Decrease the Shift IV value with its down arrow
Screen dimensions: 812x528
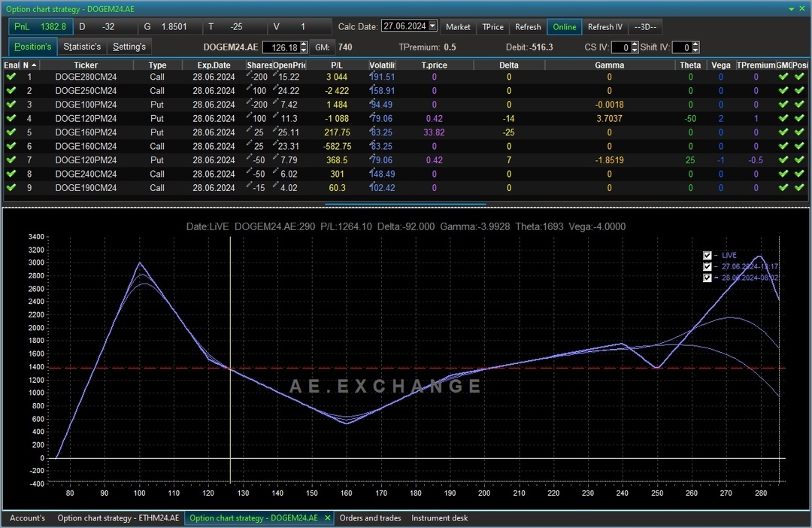[x=695, y=50]
